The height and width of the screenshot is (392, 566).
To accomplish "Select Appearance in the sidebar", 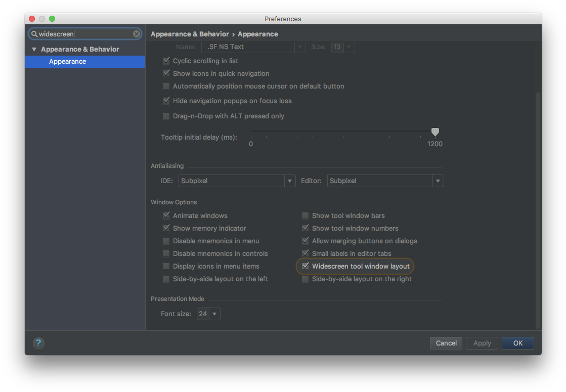I will tap(67, 61).
